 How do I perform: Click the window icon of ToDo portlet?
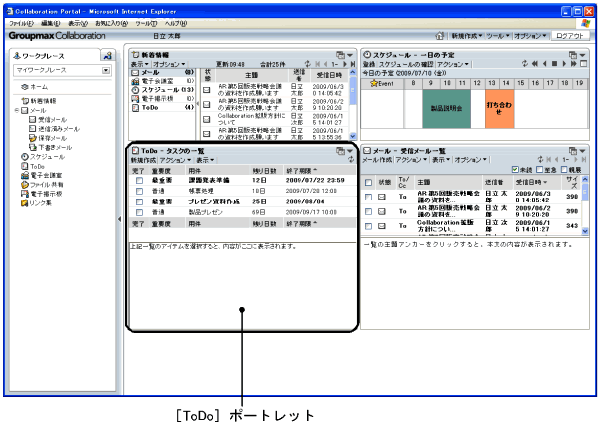[x=340, y=151]
